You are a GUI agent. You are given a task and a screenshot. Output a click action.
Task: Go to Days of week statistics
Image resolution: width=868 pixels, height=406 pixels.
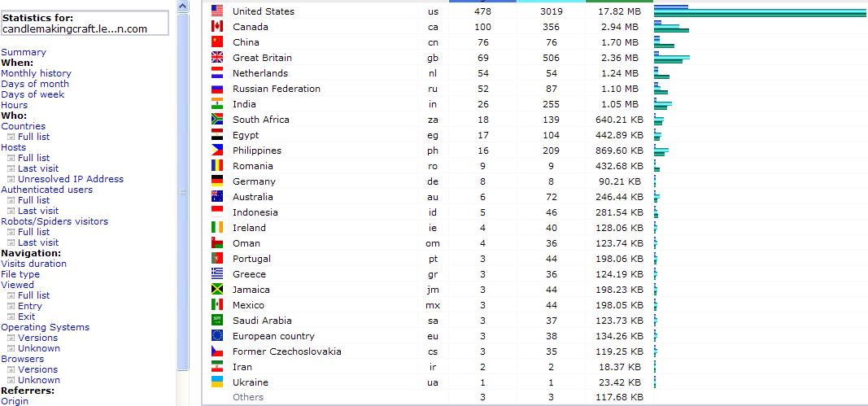(x=33, y=94)
